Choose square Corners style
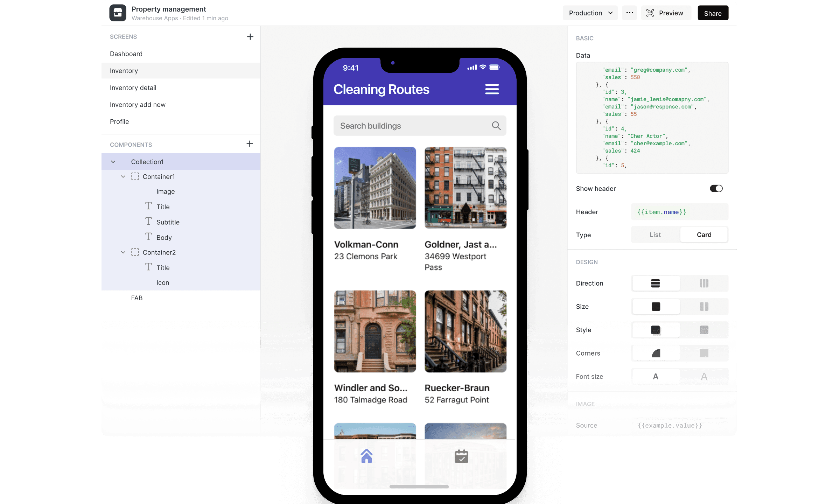Viewport: 840px width, 504px height. click(x=704, y=353)
